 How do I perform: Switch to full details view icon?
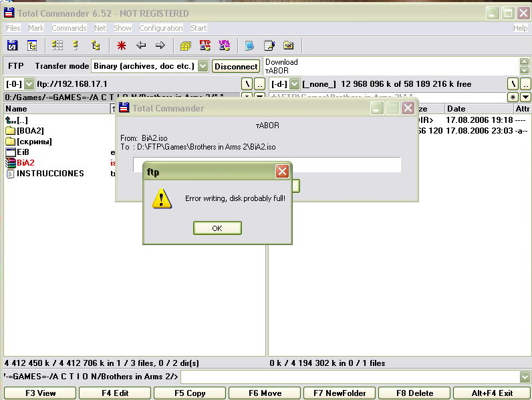[76, 45]
